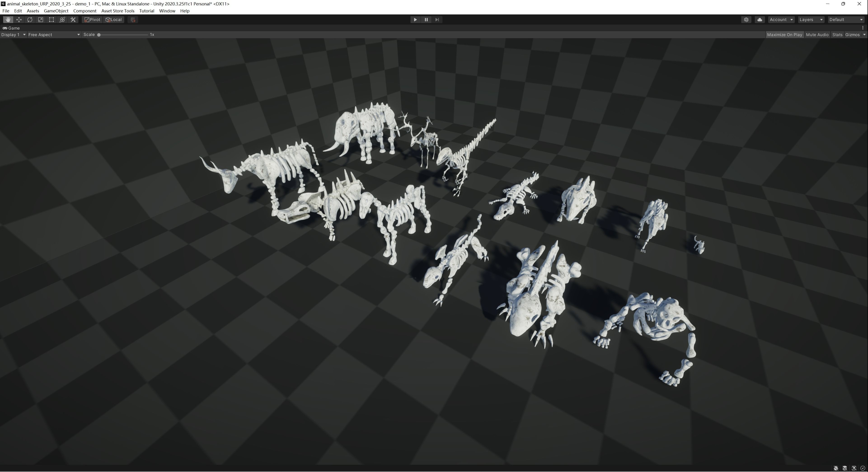Viewport: 868px width, 472px height.
Task: Click the Unity logo in the title bar
Action: pyautogui.click(x=3, y=4)
